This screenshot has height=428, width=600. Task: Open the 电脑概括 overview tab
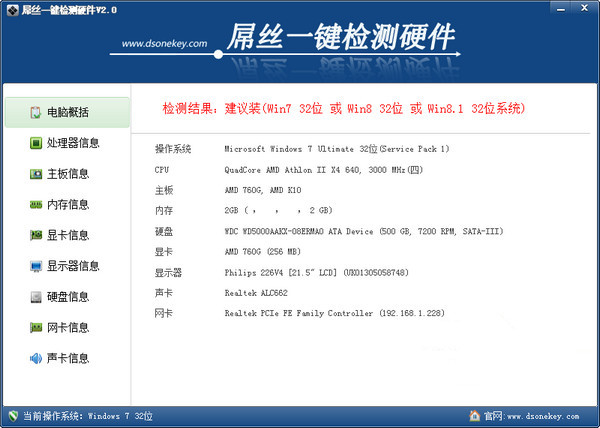pos(67,112)
